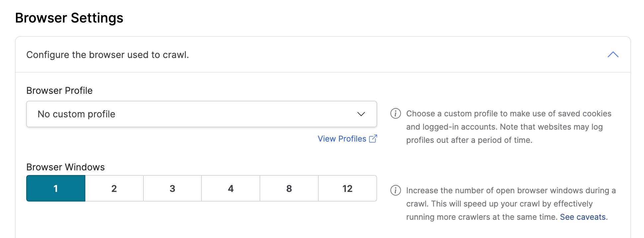
Task: Select 2 browser windows
Action: (114, 188)
